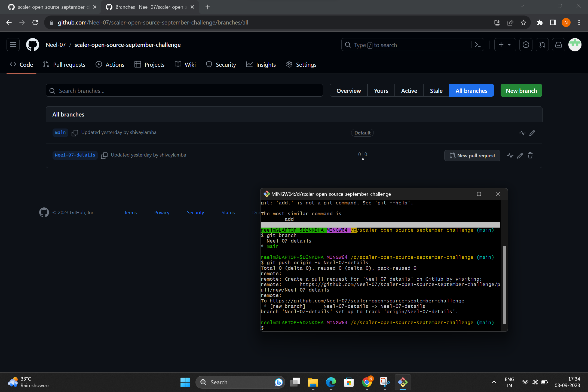The width and height of the screenshot is (588, 392).
Task: Expand the browser tab search chevron
Action: point(522,6)
